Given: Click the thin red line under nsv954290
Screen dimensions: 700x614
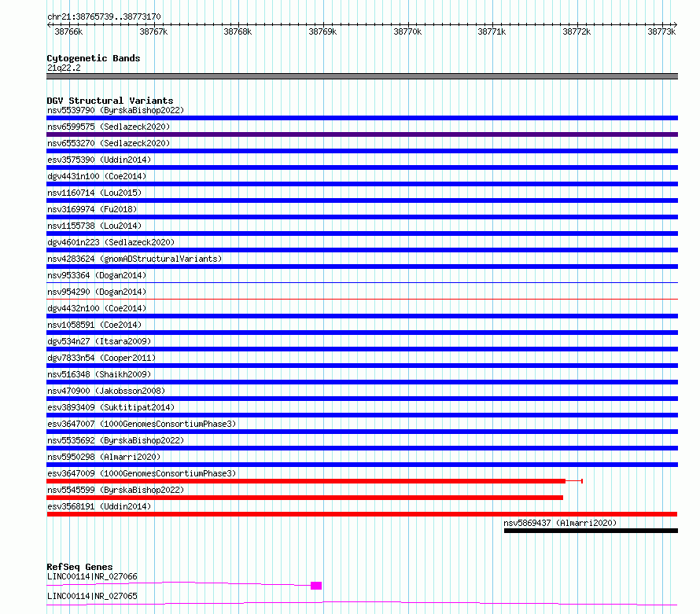Looking at the screenshot, I should [362, 299].
